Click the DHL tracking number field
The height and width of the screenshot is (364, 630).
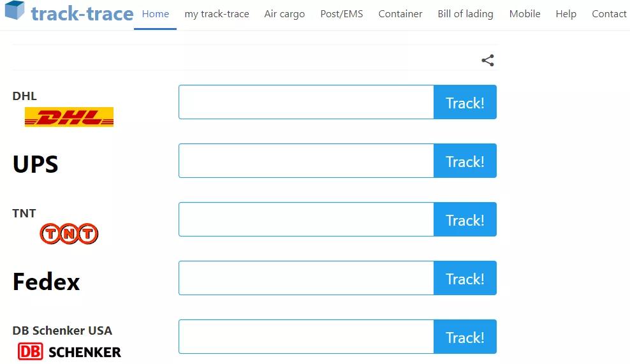tap(306, 102)
